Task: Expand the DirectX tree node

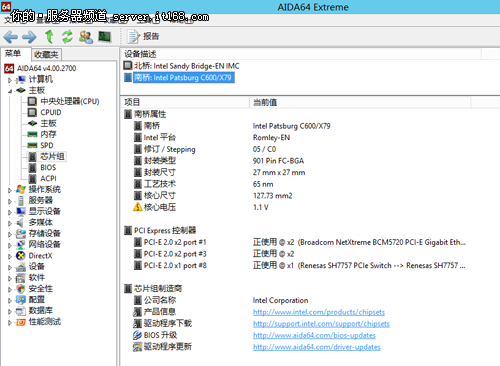Action: 10,256
